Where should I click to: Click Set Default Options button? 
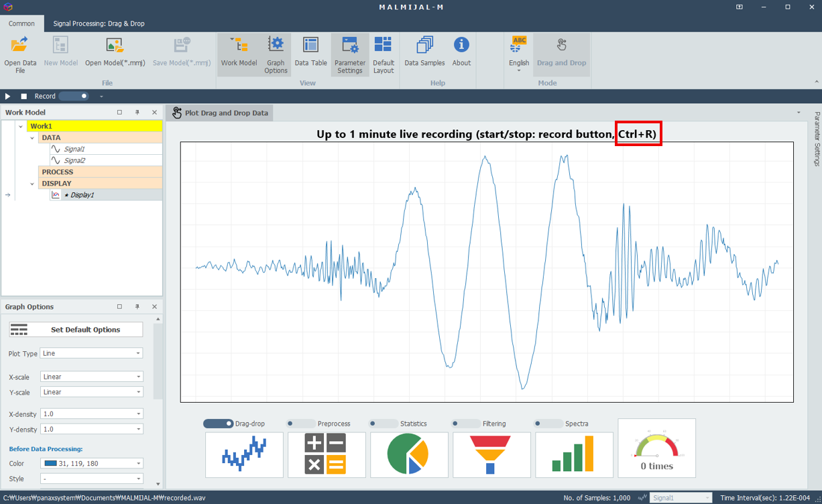pos(76,330)
